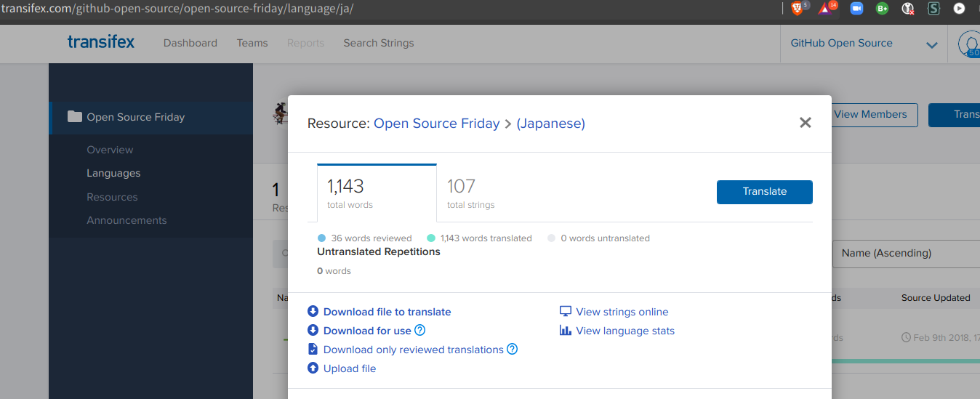Click the Translate button
Viewport: 980px width, 399px height.
[764, 192]
